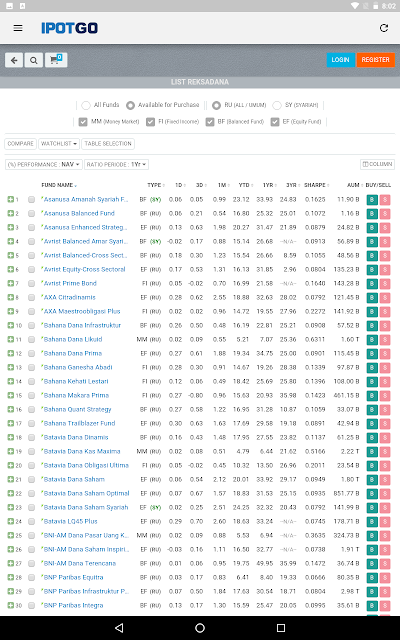Select SY (SYARIAH) radio option

[277, 105]
